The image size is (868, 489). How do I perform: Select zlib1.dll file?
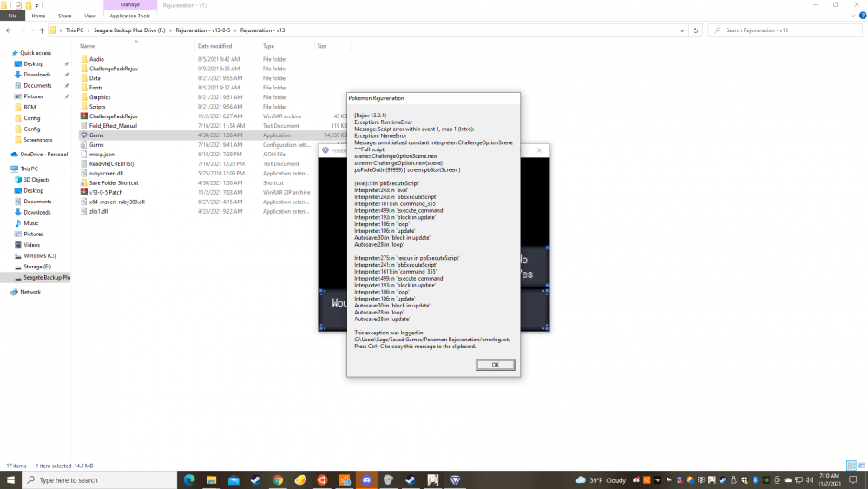99,211
